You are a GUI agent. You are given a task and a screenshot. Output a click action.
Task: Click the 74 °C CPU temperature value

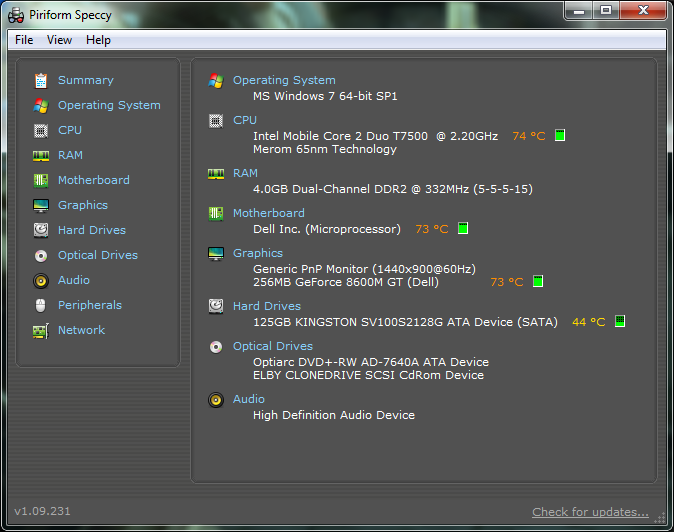coord(529,136)
